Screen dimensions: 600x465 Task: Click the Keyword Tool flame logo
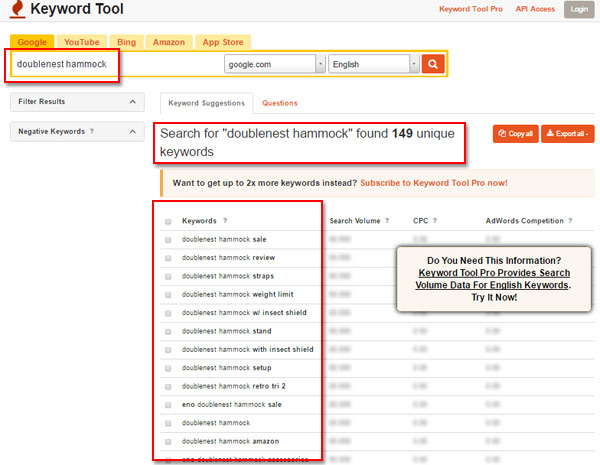[17, 9]
